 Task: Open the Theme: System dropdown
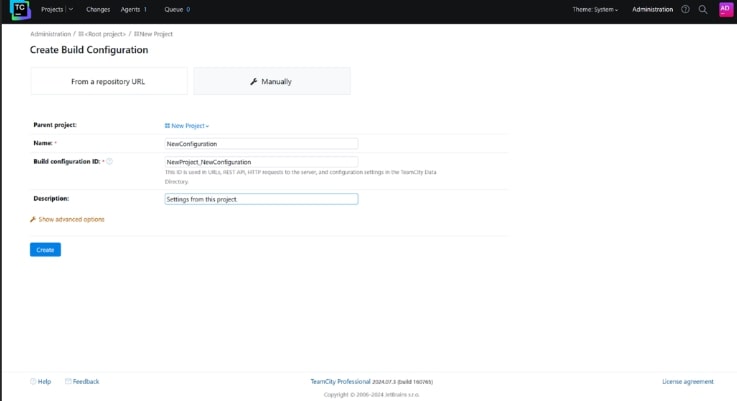[595, 9]
